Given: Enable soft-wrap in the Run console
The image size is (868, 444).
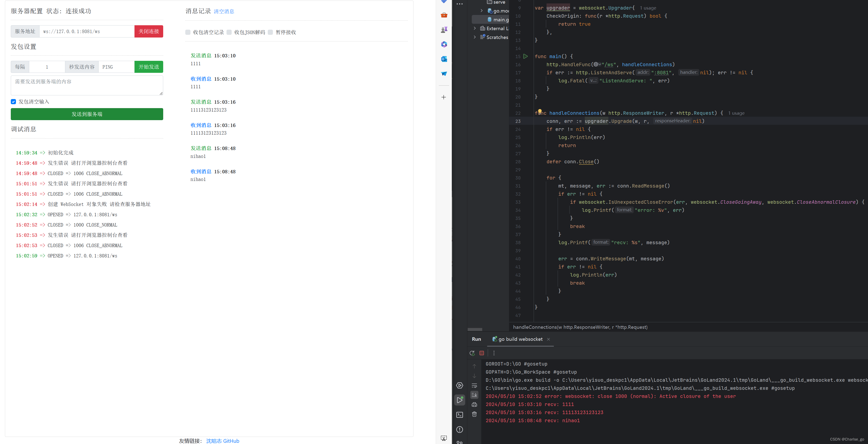Looking at the screenshot, I should coord(474,385).
